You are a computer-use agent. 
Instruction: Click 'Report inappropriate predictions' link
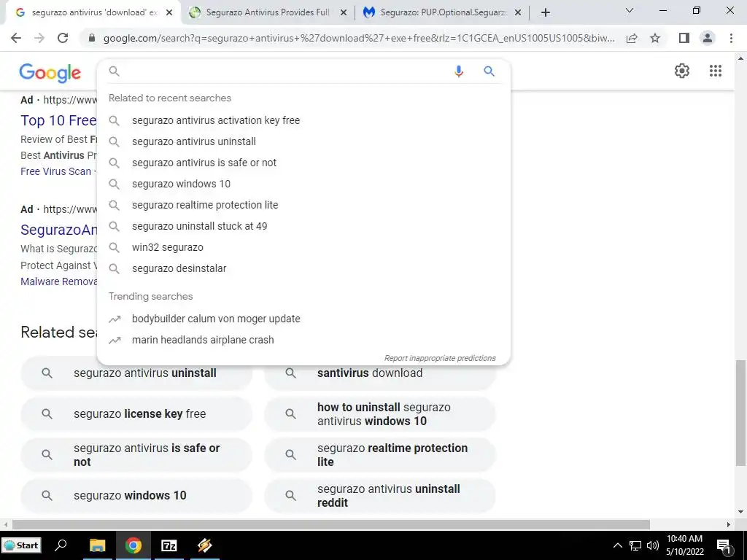point(440,358)
